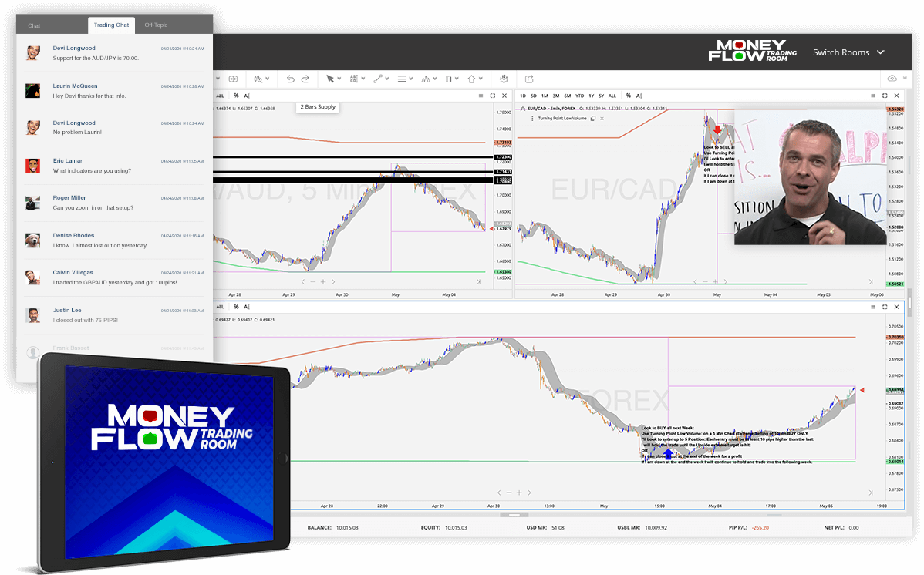Toggle auto scale on AUD 5 Min chart
This screenshot has height=575, width=924.
coord(247,96)
